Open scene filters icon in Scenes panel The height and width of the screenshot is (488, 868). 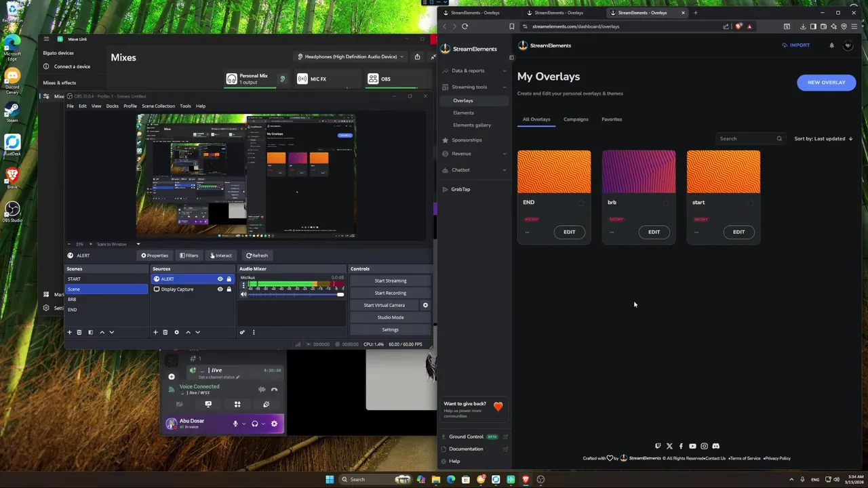coord(90,332)
